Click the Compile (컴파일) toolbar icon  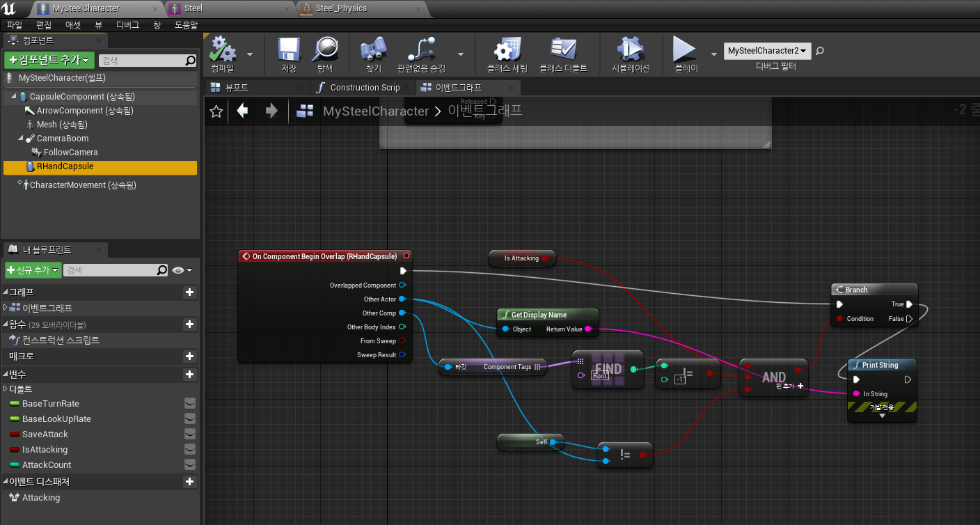[223, 49]
